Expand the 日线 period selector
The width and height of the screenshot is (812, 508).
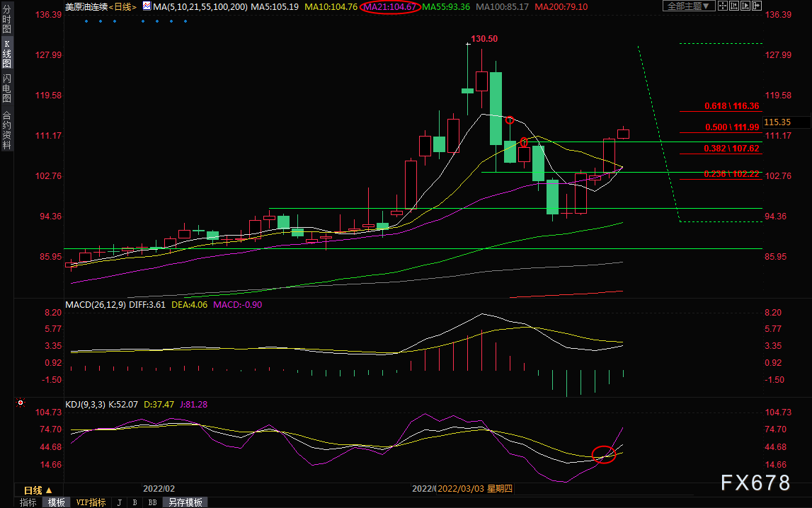coord(38,490)
